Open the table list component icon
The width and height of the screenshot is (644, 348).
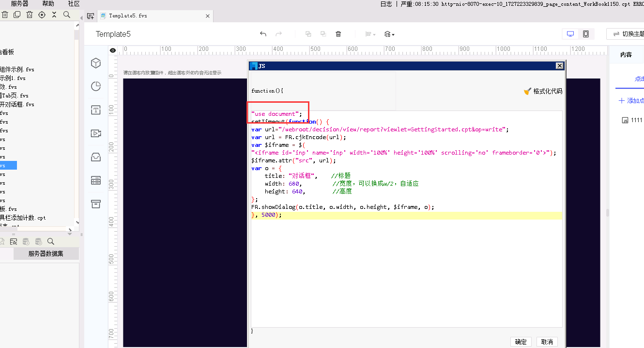[x=96, y=180]
